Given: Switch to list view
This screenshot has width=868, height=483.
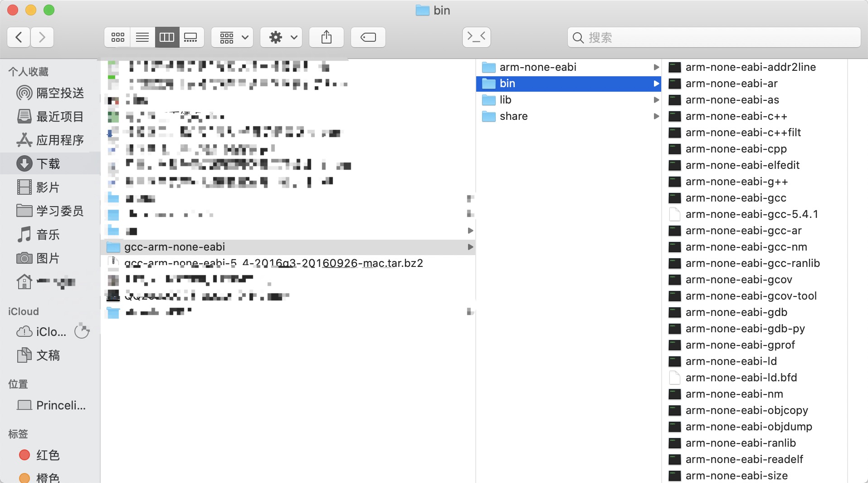Looking at the screenshot, I should (x=142, y=37).
